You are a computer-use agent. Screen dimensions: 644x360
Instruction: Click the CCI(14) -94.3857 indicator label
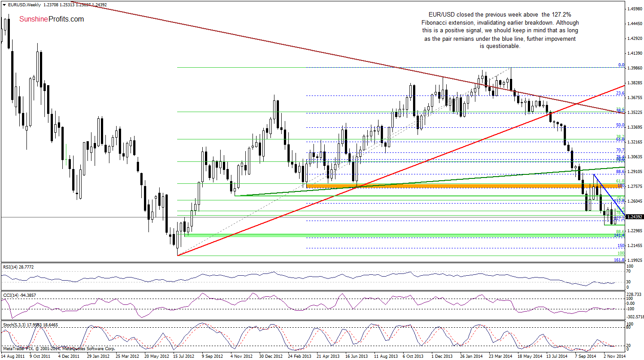click(19, 295)
